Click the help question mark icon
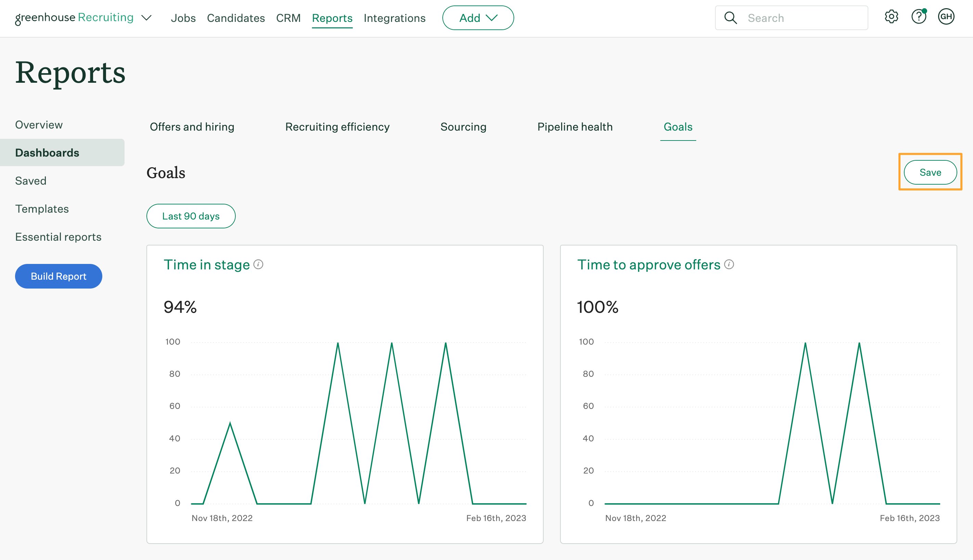The height and width of the screenshot is (560, 973). pyautogui.click(x=919, y=16)
